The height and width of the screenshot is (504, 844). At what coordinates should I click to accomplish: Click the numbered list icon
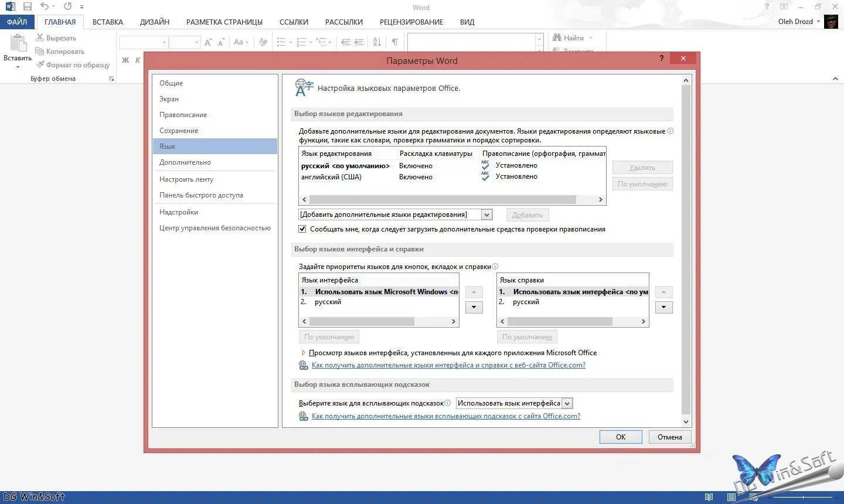301,42
